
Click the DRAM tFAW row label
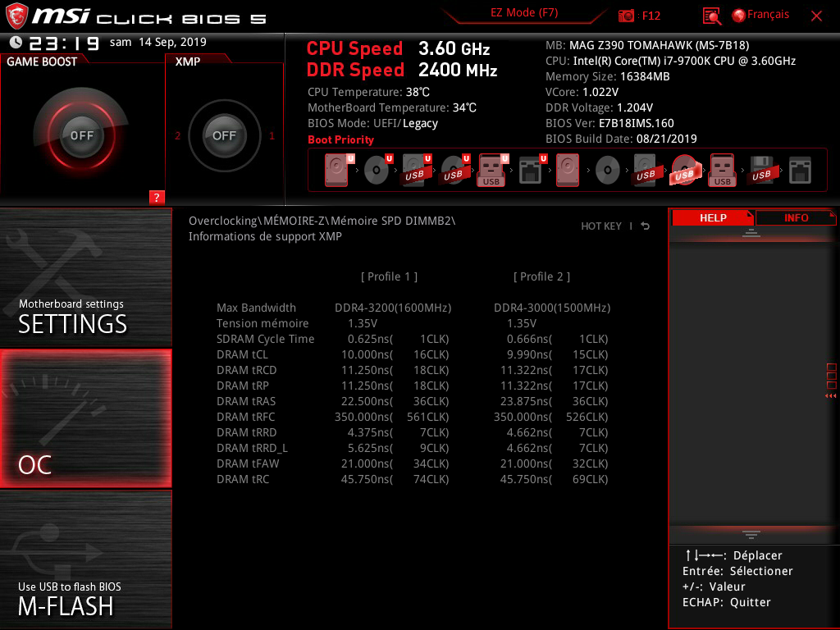click(248, 463)
